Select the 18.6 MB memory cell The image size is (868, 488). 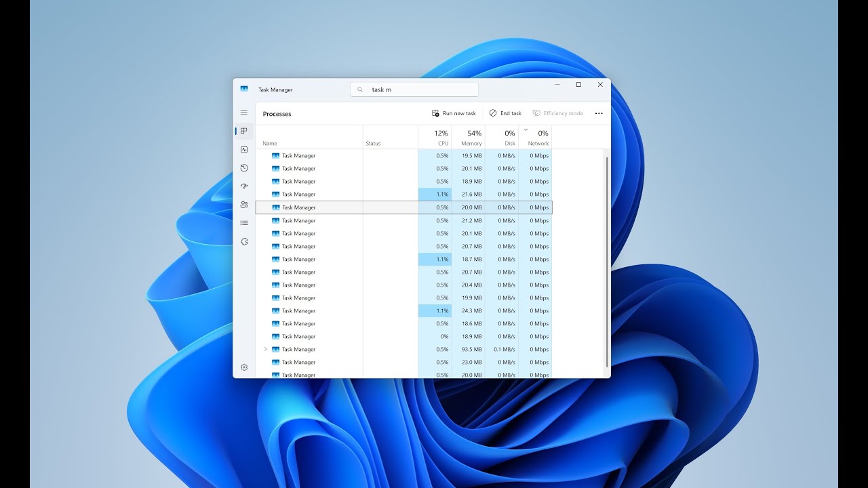pyautogui.click(x=468, y=323)
